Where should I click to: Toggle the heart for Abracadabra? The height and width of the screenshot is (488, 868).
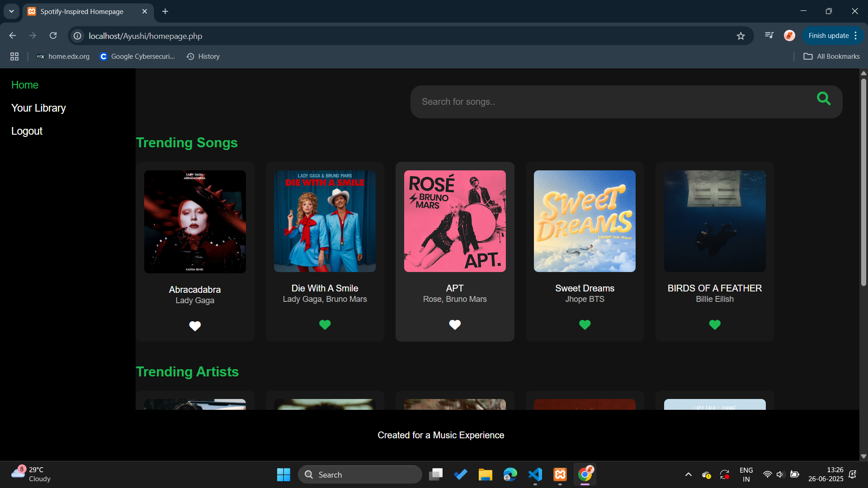pos(195,326)
